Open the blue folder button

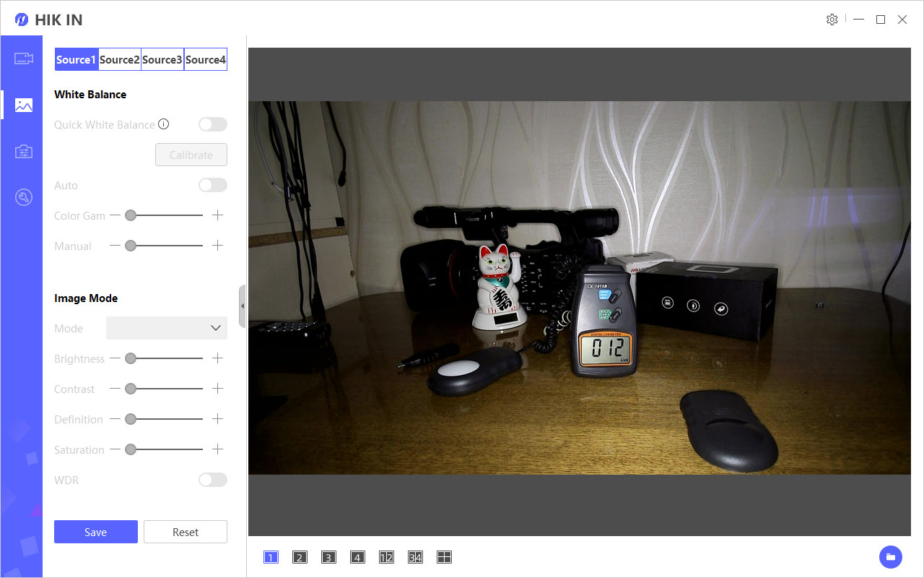pos(890,557)
